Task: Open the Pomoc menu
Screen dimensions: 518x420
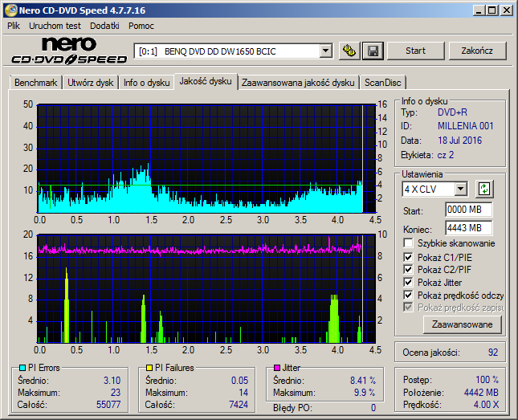Action: click(141, 26)
